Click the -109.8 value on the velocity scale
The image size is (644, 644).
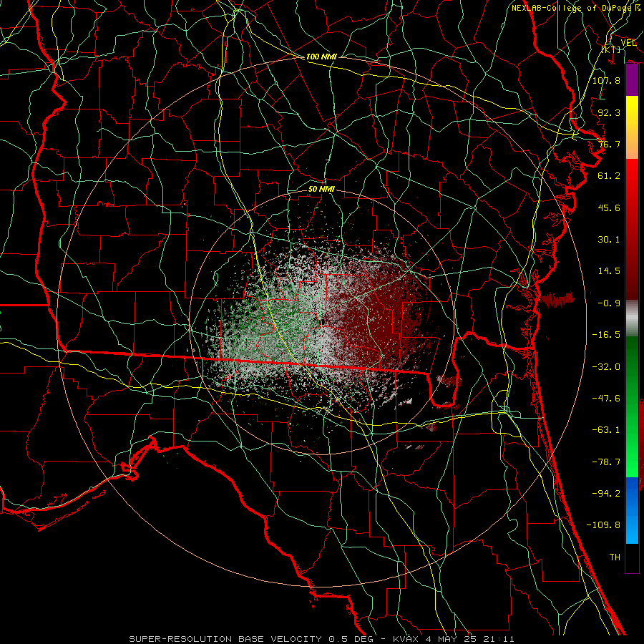tap(603, 525)
